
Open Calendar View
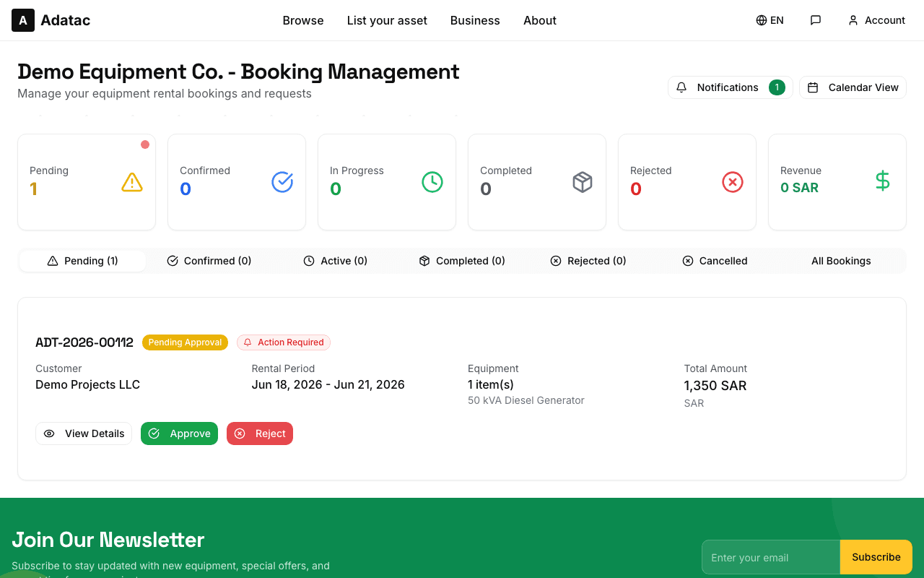point(853,87)
